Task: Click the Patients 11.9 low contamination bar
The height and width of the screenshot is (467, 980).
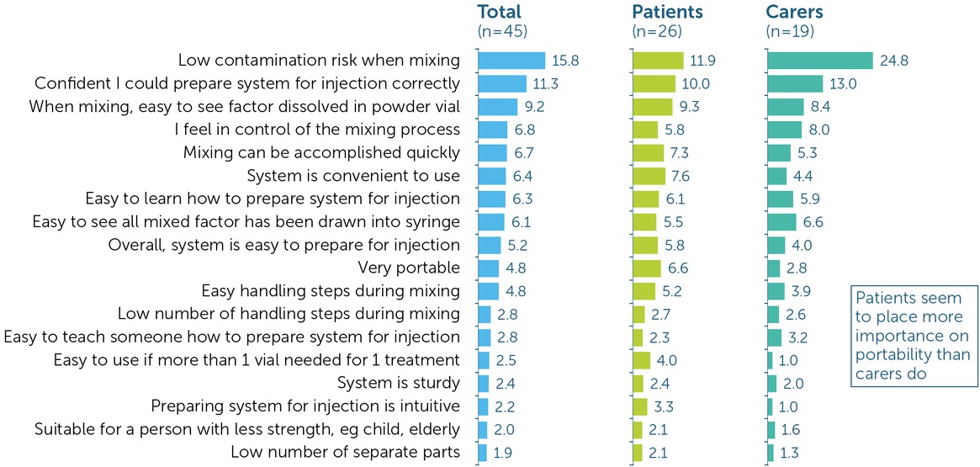Action: pos(658,61)
